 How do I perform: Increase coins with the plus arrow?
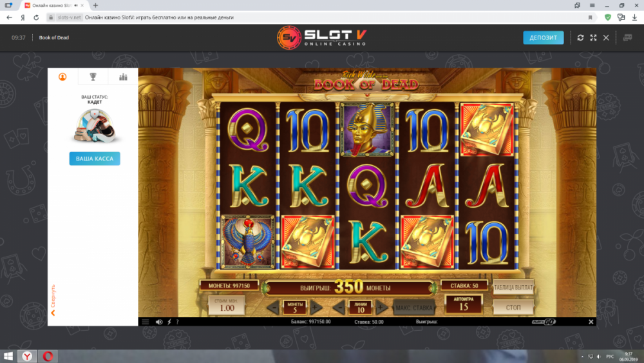point(316,307)
